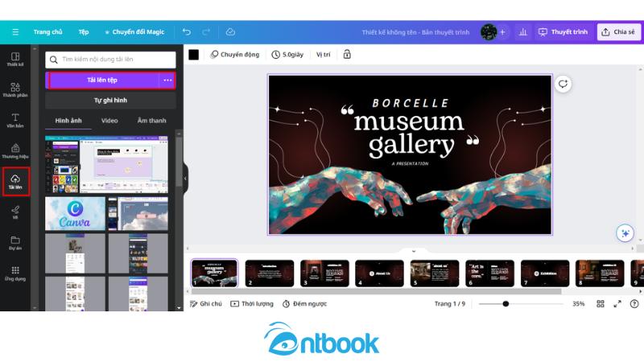Click Tải lên tệp upload button

(102, 80)
